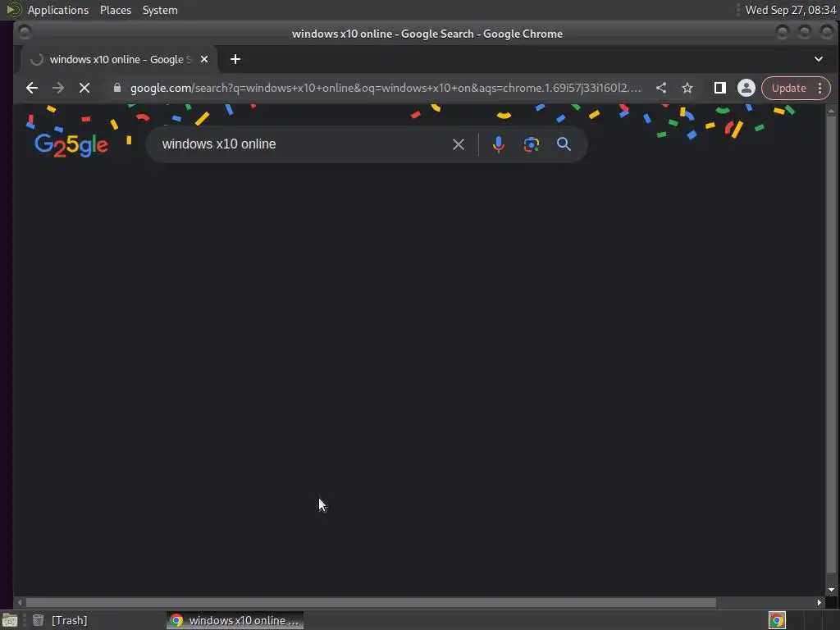Screen dimensions: 840x630
Task: Click the magnifier search button
Action: point(564,144)
